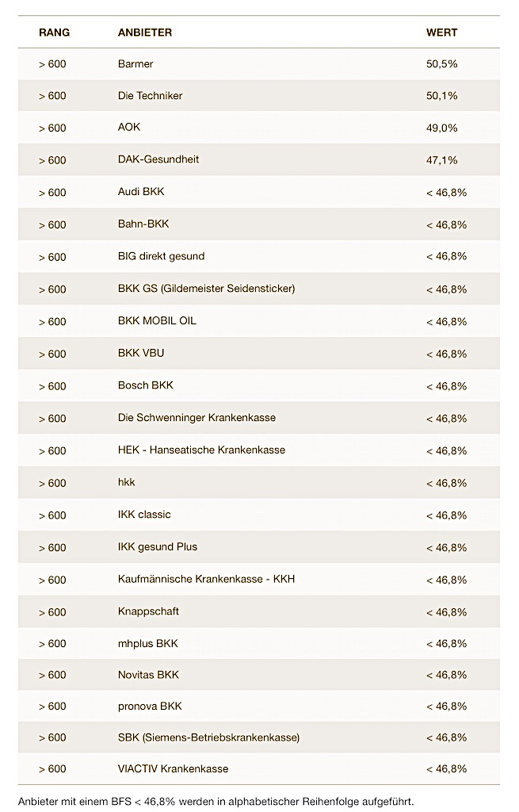This screenshot has width=519, height=812.
Task: Click the Bosch BKK provider name
Action: [145, 385]
